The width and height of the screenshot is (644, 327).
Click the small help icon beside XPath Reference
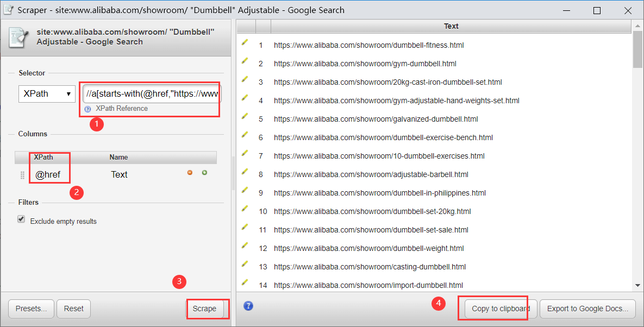87,109
